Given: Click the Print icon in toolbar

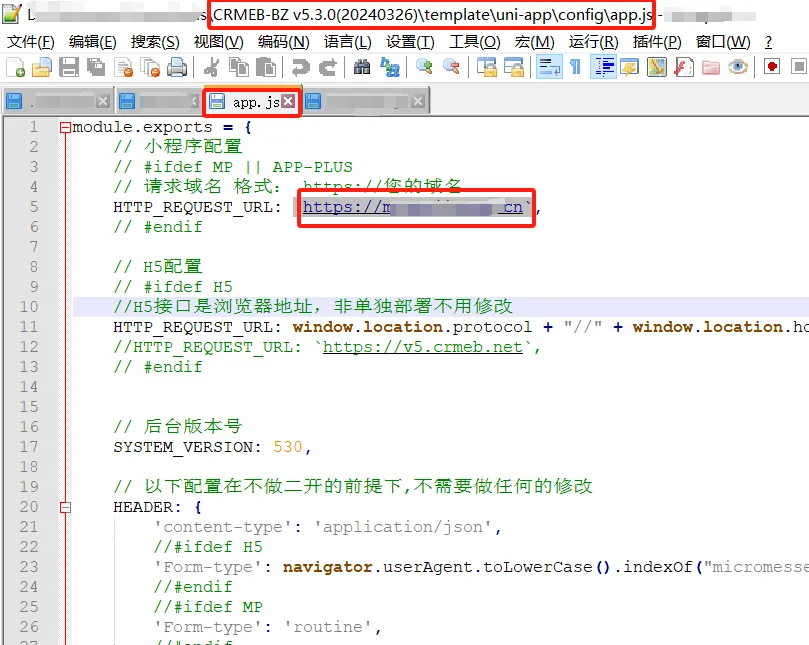Looking at the screenshot, I should pos(177,67).
